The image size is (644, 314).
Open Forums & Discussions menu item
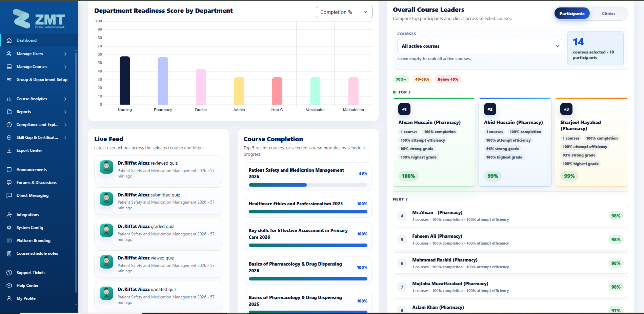tap(37, 183)
